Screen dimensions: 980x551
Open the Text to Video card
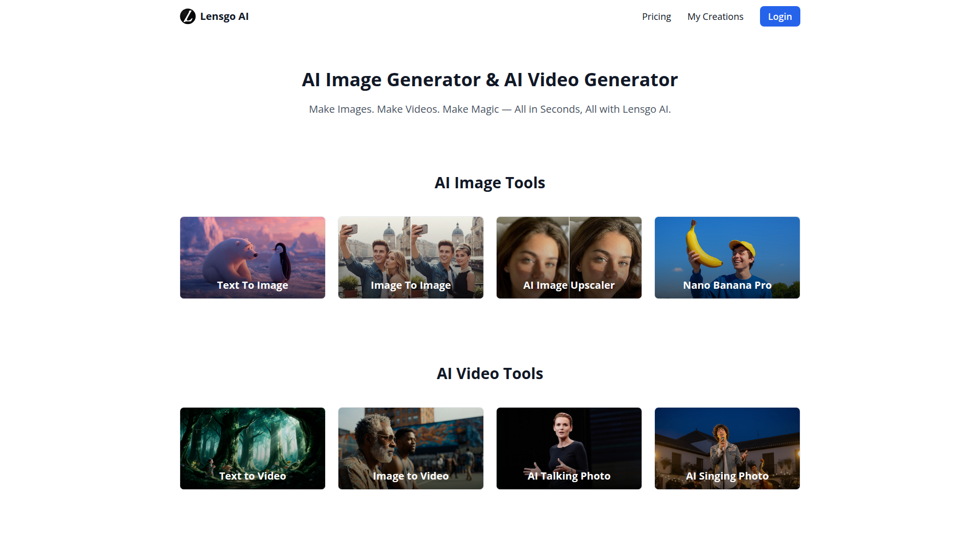coord(252,448)
